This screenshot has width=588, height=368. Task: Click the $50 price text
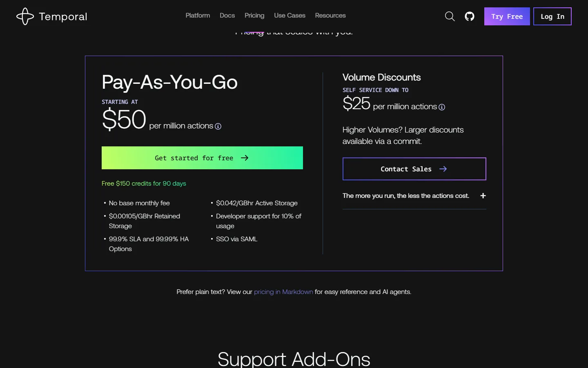[x=124, y=120]
